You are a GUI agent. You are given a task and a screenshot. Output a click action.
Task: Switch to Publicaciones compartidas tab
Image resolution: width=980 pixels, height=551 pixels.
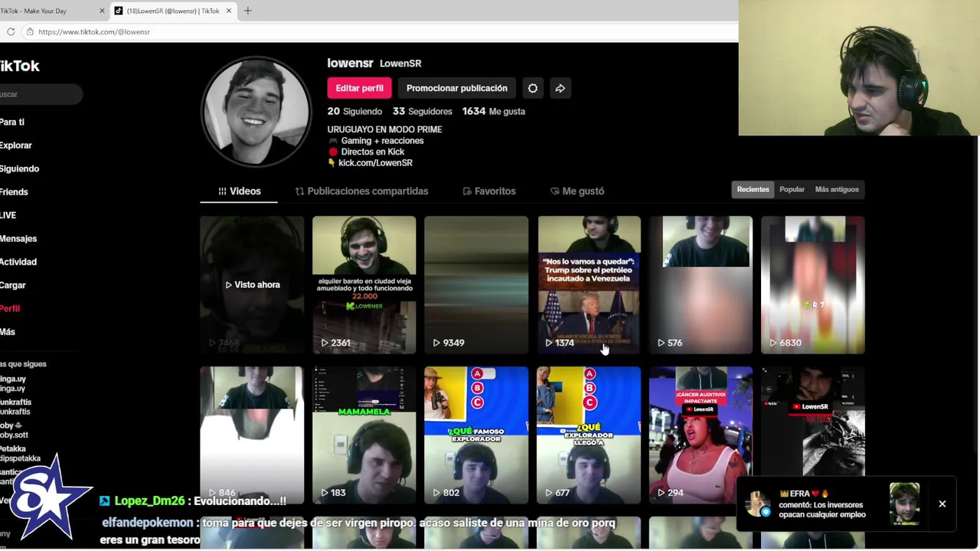[x=361, y=191]
